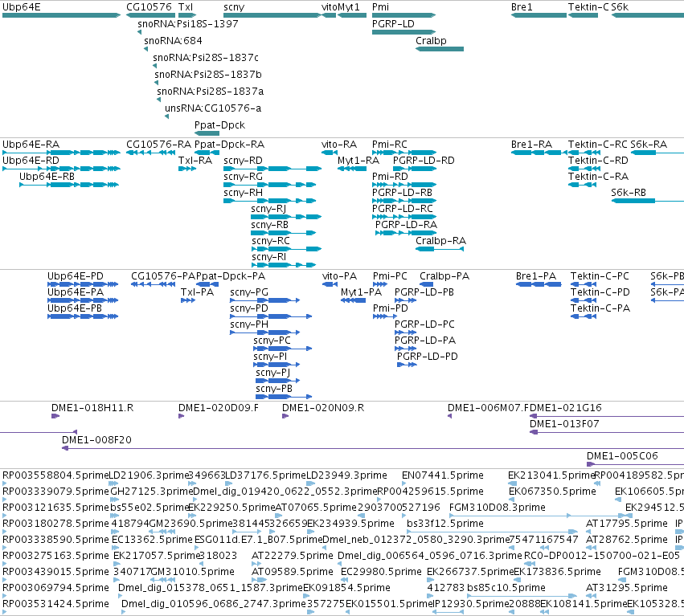
Task: Select the snoRNA:684 feature label
Action: pos(173,40)
